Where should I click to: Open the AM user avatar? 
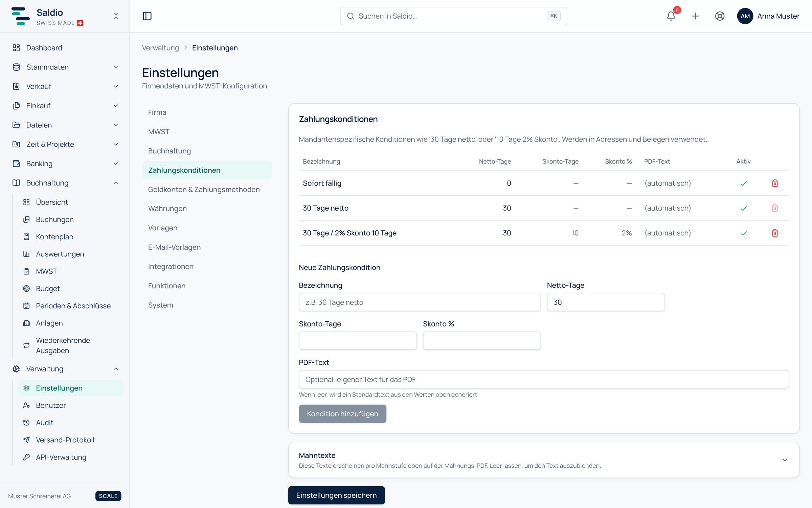tap(745, 16)
